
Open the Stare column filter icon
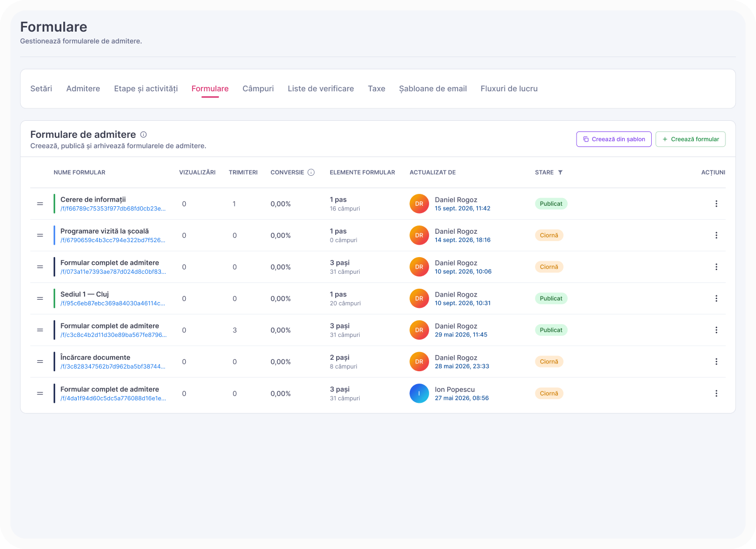point(560,173)
